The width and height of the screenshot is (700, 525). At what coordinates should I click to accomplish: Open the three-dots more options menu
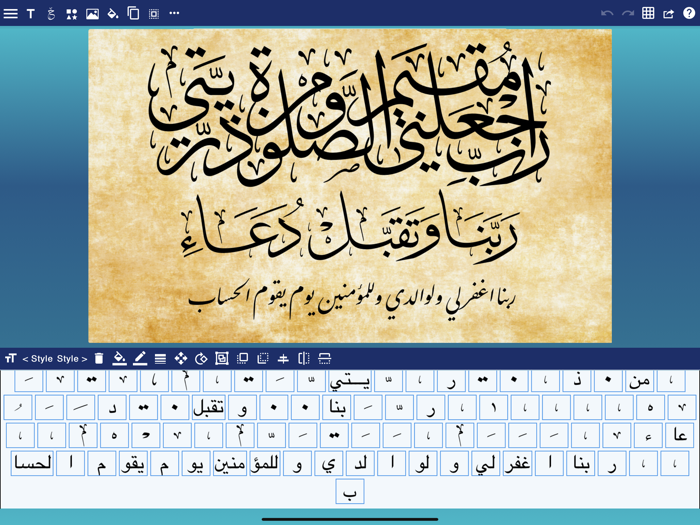[x=174, y=13]
